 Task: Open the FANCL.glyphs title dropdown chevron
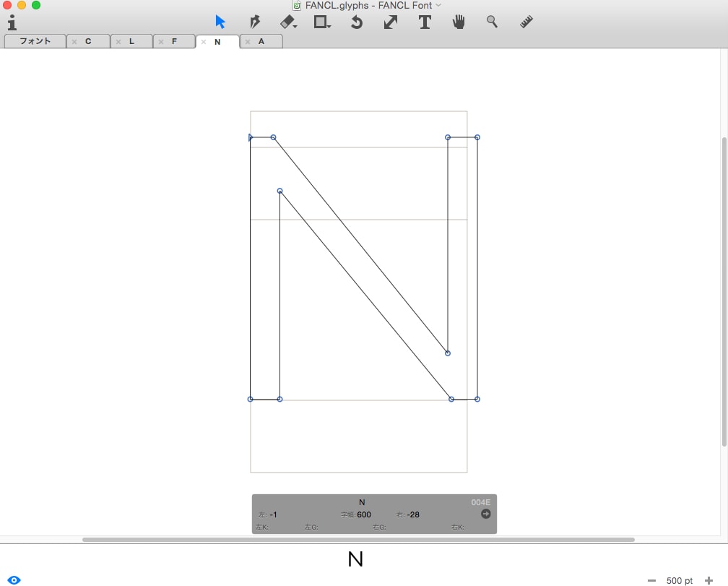(x=438, y=5)
